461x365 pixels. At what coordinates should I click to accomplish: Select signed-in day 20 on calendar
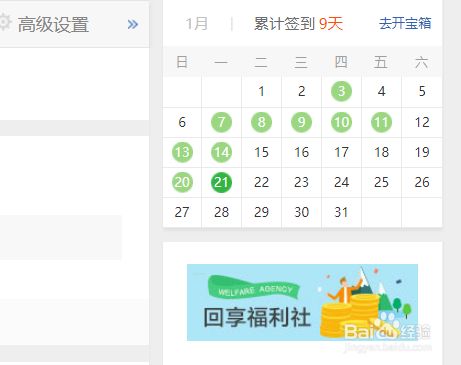(182, 182)
